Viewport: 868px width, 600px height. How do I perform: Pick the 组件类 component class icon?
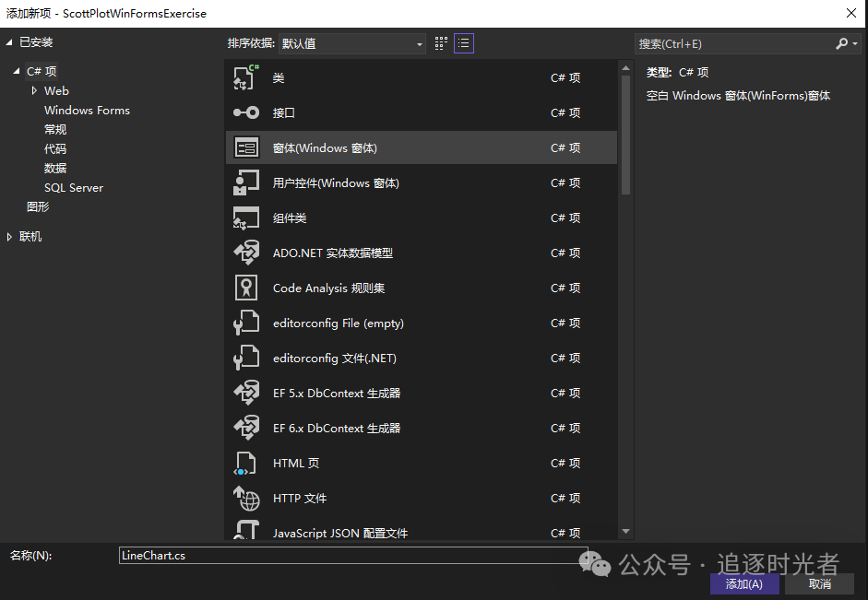pyautogui.click(x=246, y=218)
